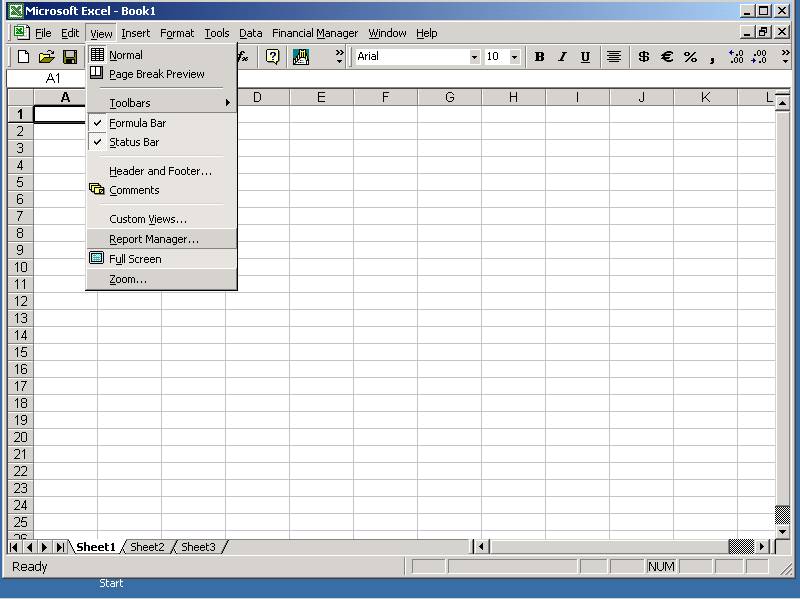Apply Bold formatting from toolbar
Image resolution: width=800 pixels, height=600 pixels.
click(x=540, y=57)
